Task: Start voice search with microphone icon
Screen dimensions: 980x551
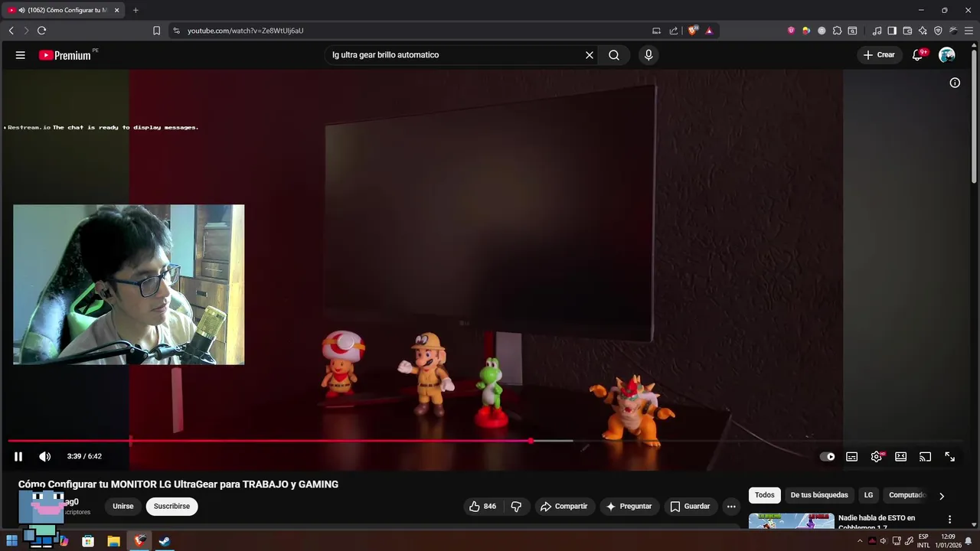Action: coord(648,55)
